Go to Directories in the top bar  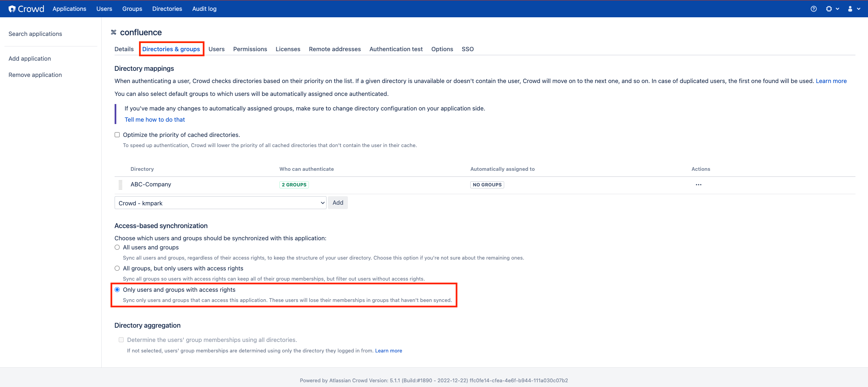tap(167, 9)
